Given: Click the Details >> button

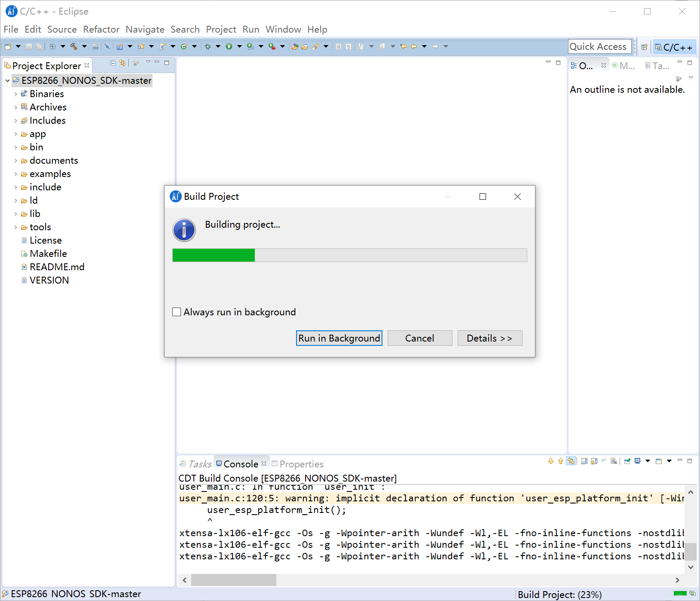Looking at the screenshot, I should 490,338.
